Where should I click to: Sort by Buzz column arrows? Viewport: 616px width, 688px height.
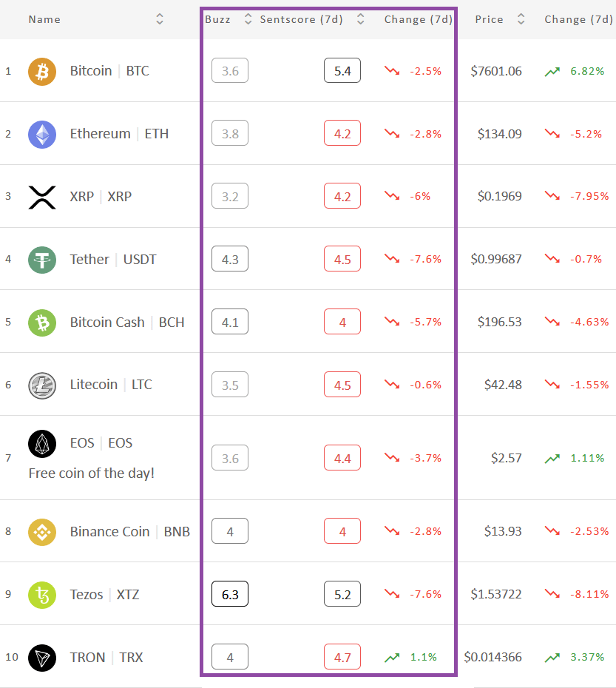click(248, 19)
